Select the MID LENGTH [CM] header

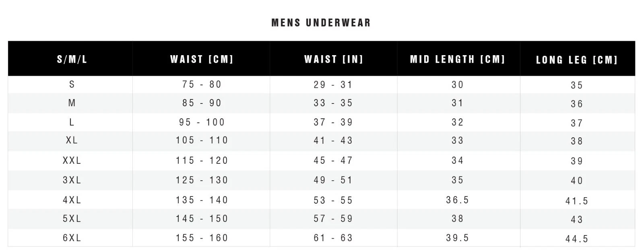(458, 60)
